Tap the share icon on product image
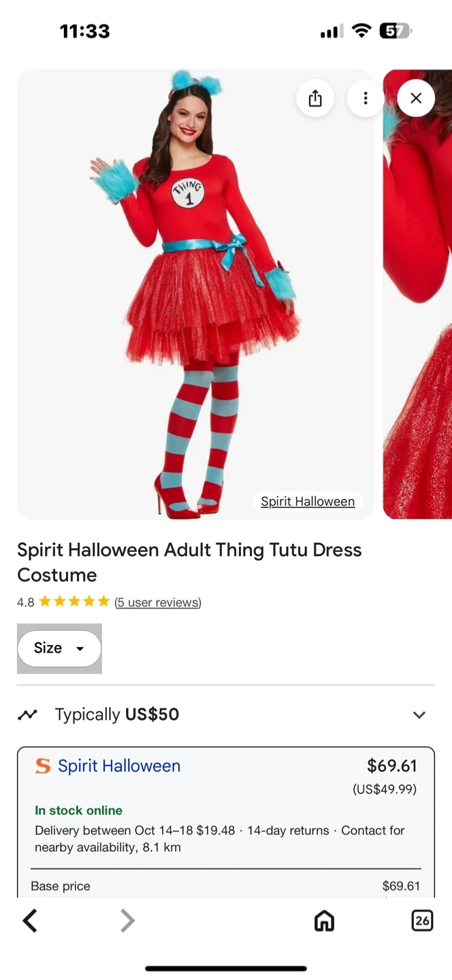Screen dimensions: 452x980 point(314,99)
